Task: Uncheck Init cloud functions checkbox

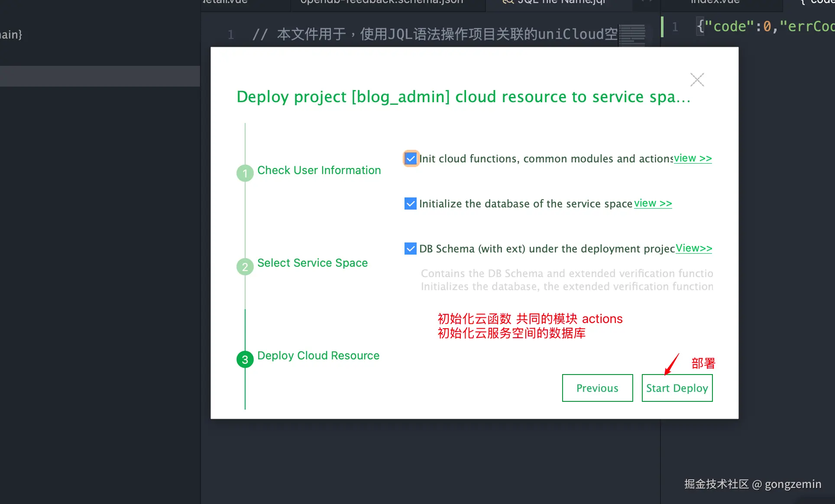Action: point(411,158)
